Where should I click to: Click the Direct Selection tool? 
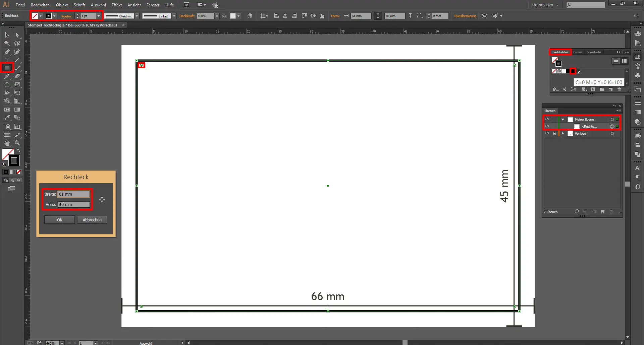point(17,35)
